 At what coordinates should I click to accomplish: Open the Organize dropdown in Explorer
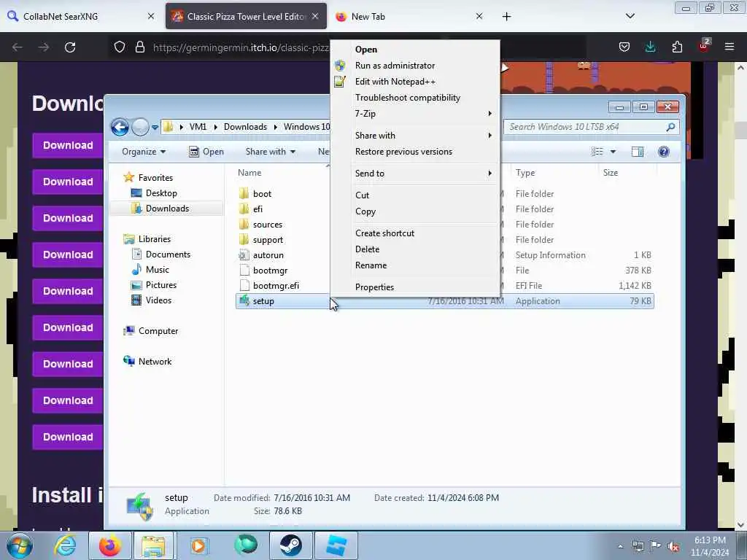coord(144,152)
